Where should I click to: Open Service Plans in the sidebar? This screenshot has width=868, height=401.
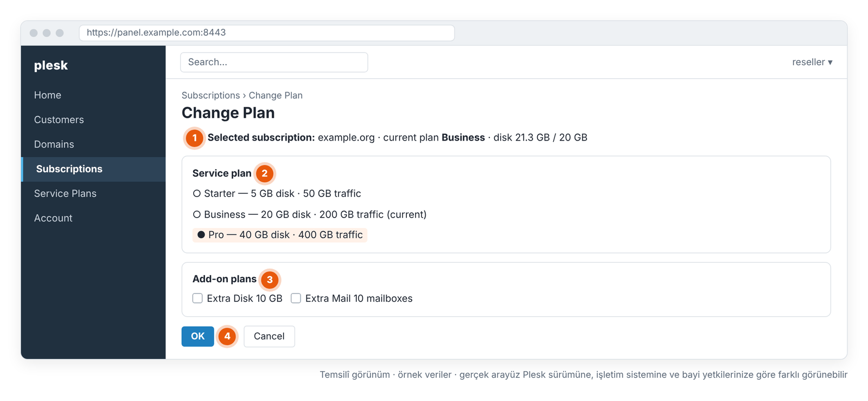tap(65, 194)
